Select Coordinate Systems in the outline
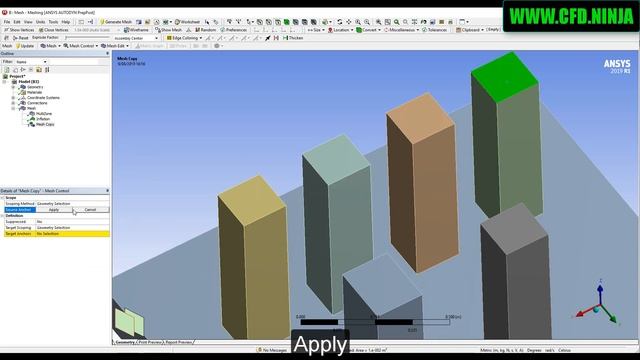Image resolution: width=640 pixels, height=360 pixels. pos(43,98)
